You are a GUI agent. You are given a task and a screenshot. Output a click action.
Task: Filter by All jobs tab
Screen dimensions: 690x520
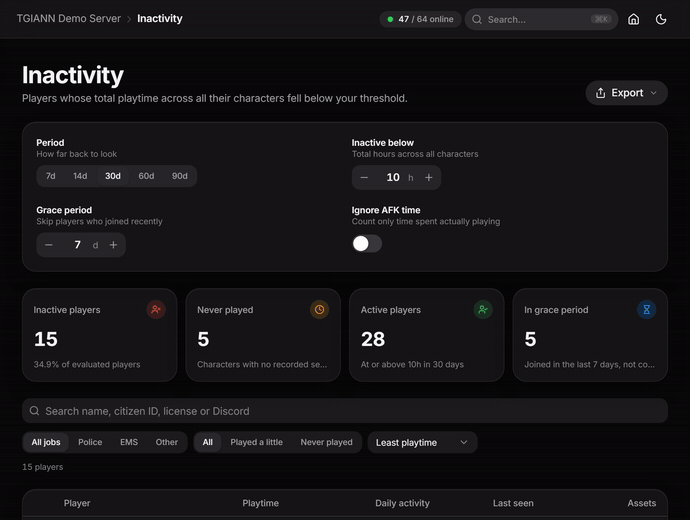[x=46, y=442]
